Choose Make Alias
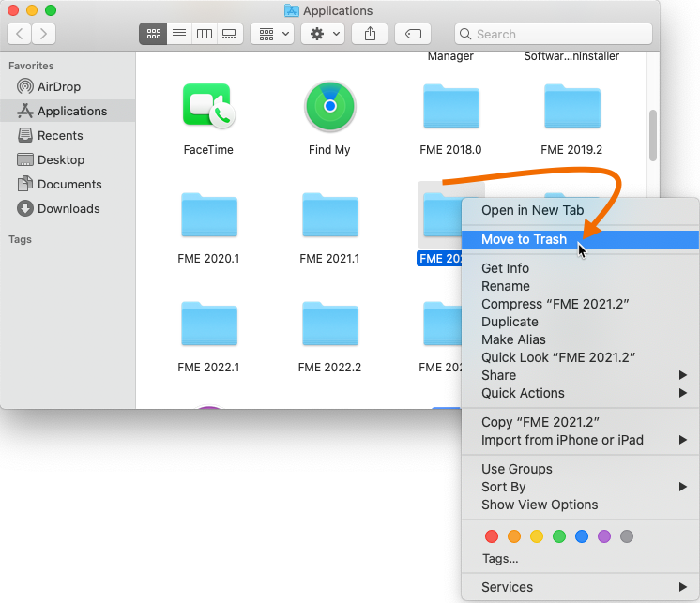This screenshot has width=700, height=603. [580, 339]
